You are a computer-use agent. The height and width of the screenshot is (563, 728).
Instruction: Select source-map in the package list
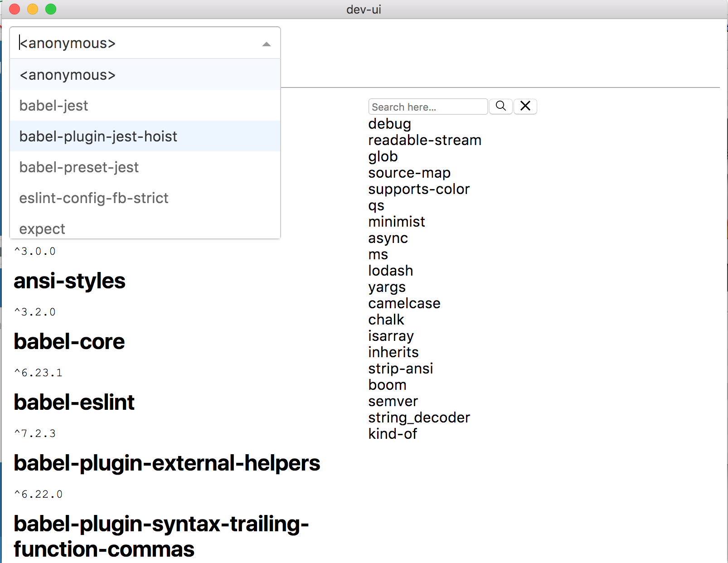click(409, 173)
